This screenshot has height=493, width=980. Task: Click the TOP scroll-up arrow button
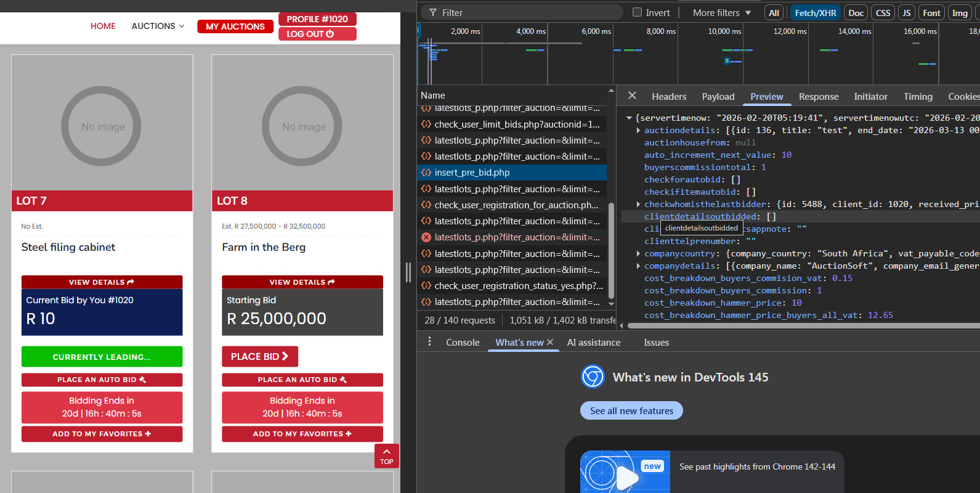coord(386,455)
